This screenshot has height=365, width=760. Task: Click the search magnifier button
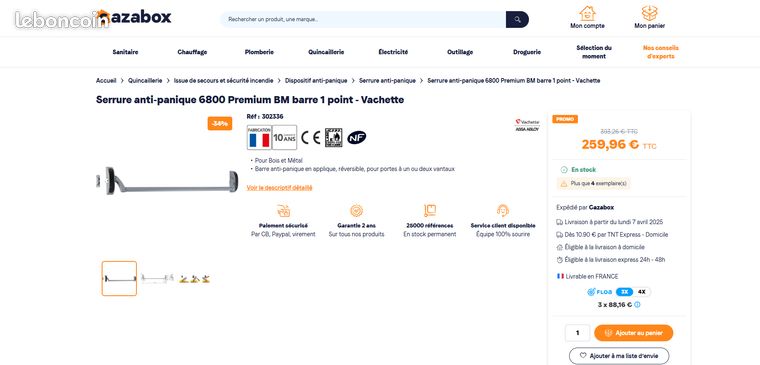(517, 19)
